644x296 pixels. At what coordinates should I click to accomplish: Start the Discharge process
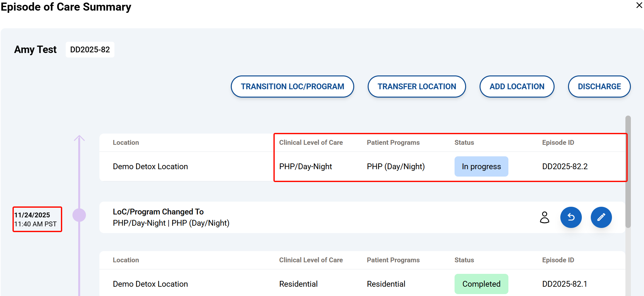599,87
